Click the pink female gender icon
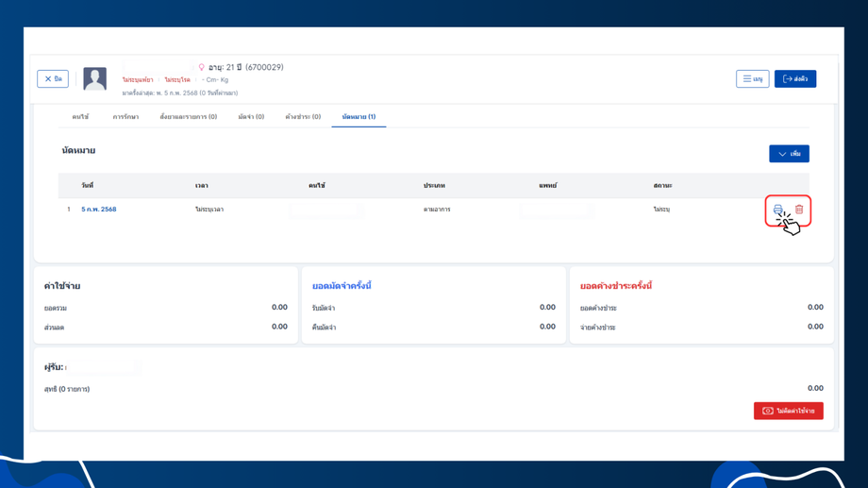This screenshot has height=488, width=868. click(202, 67)
